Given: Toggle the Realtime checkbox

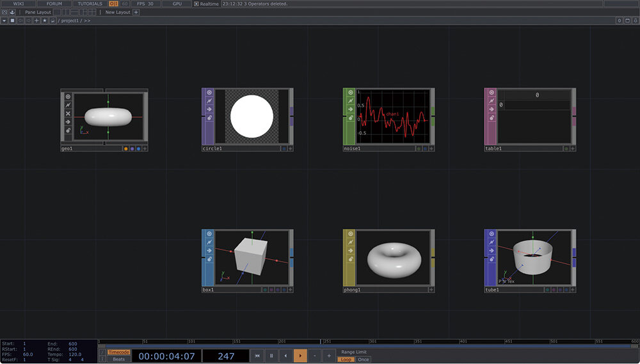Looking at the screenshot, I should click(x=196, y=4).
